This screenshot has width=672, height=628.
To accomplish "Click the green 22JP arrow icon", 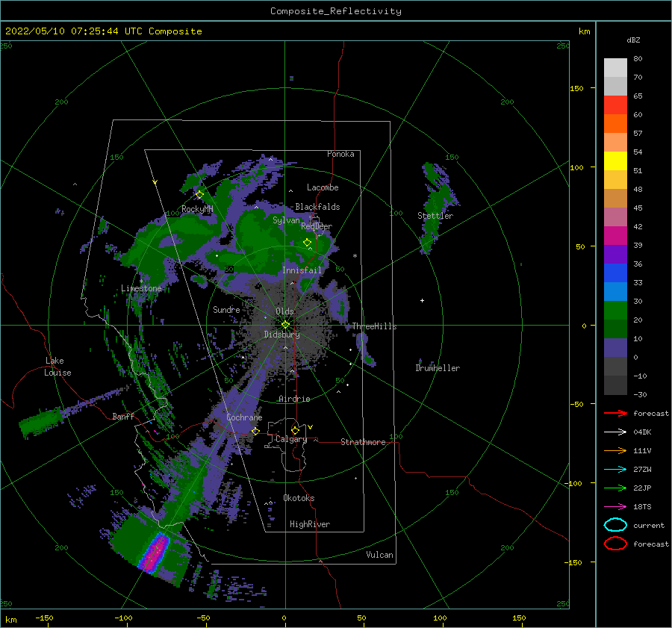I will click(615, 488).
